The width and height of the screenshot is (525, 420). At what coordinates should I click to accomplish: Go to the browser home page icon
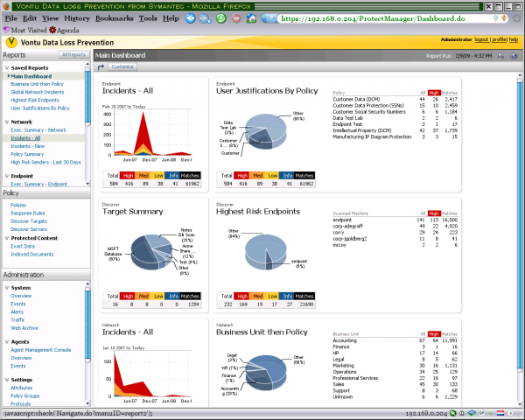tap(251, 18)
